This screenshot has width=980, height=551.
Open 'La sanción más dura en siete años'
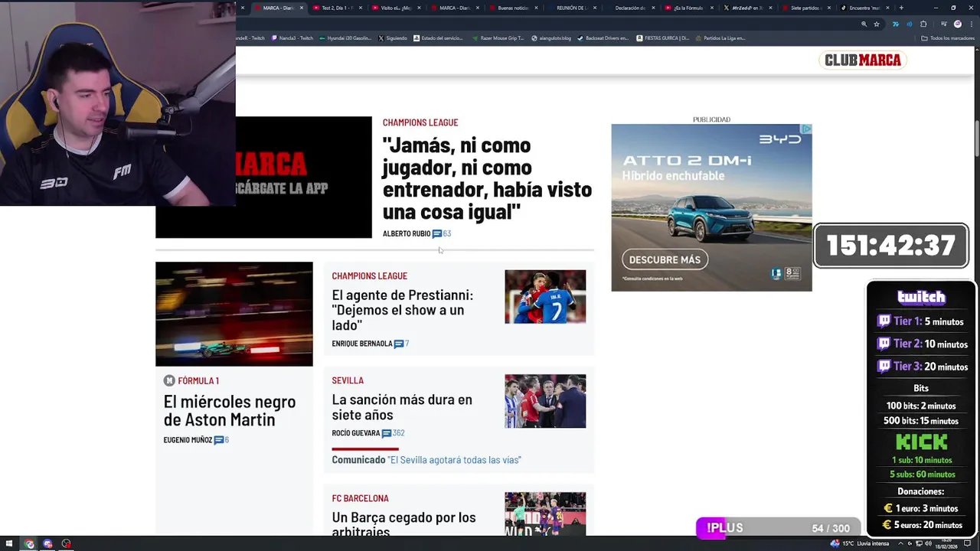click(x=402, y=407)
